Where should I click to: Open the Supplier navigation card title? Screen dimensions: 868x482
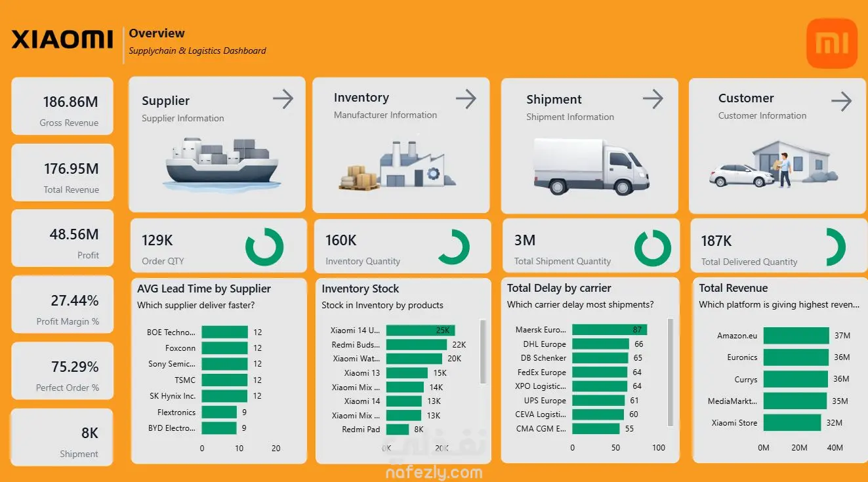165,101
